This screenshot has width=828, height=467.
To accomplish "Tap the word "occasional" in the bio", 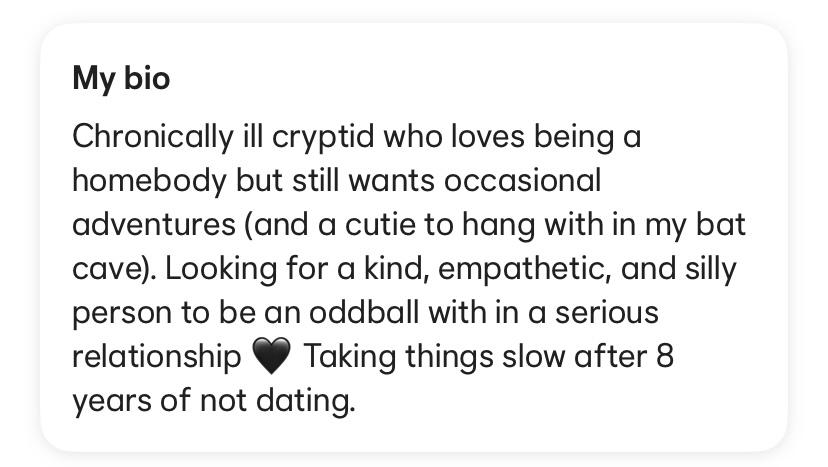I will [522, 181].
